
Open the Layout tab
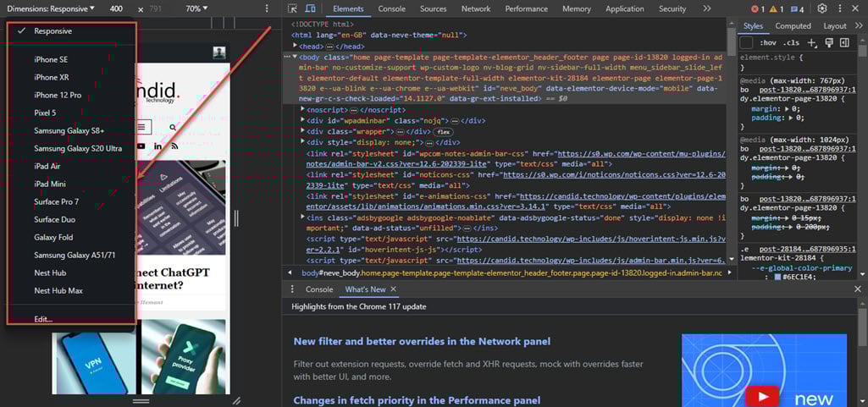tap(835, 26)
